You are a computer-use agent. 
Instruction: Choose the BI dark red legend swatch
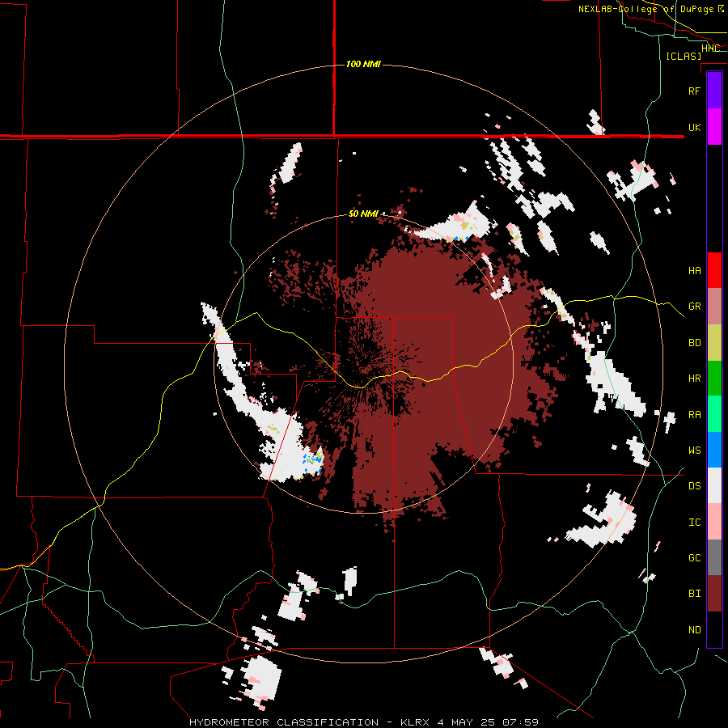[x=714, y=594]
